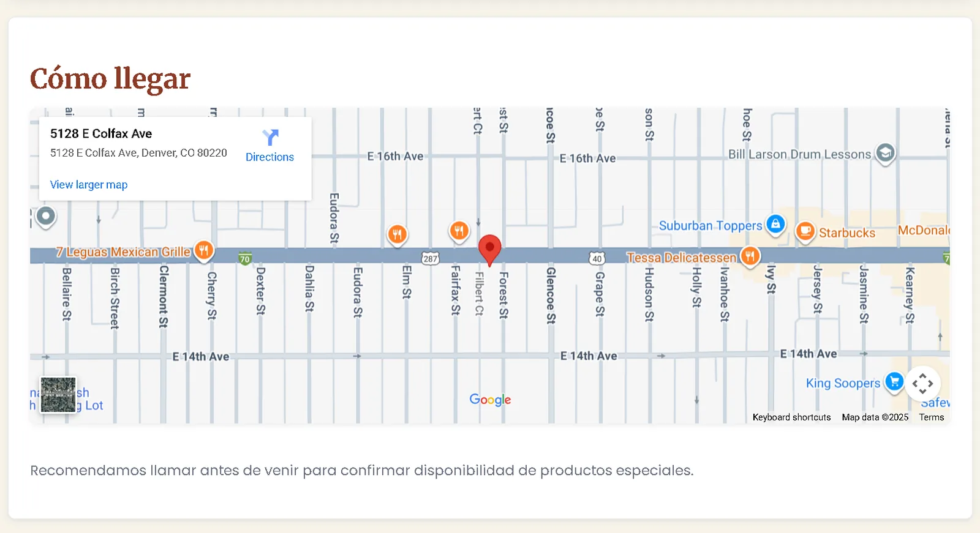Click the Google logo on the map
The width and height of the screenshot is (980, 533).
click(x=490, y=400)
